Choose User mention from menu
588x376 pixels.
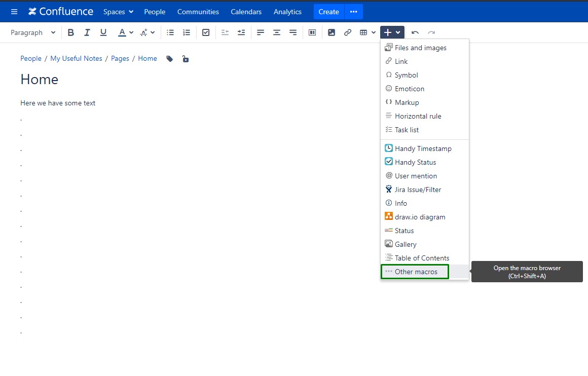pos(424,176)
